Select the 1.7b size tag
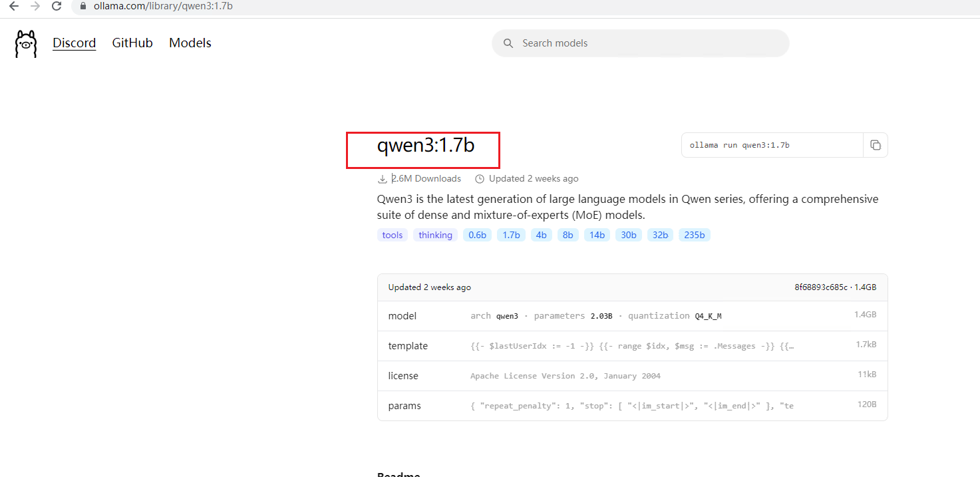 click(x=511, y=235)
